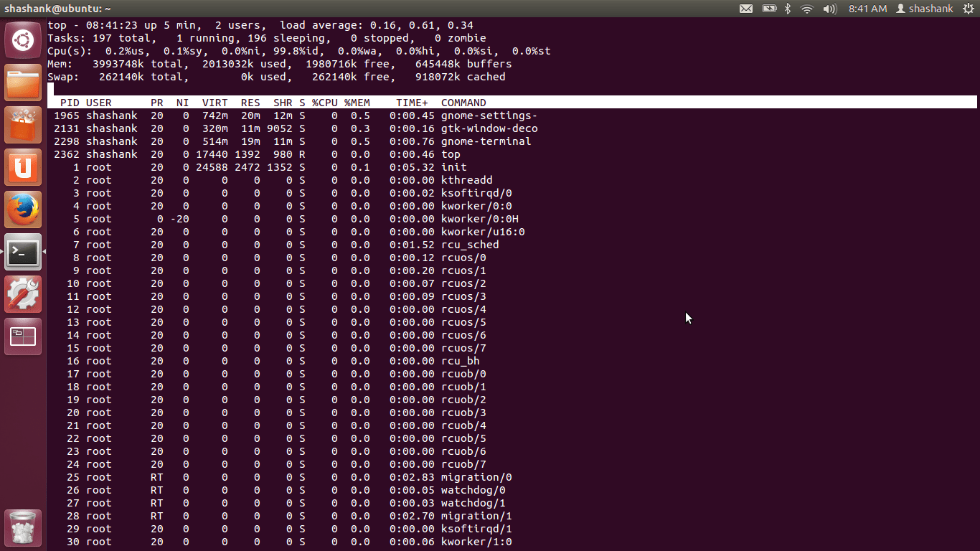This screenshot has width=980, height=551.
Task: Select the gnome-terminal process name
Action: tap(486, 141)
